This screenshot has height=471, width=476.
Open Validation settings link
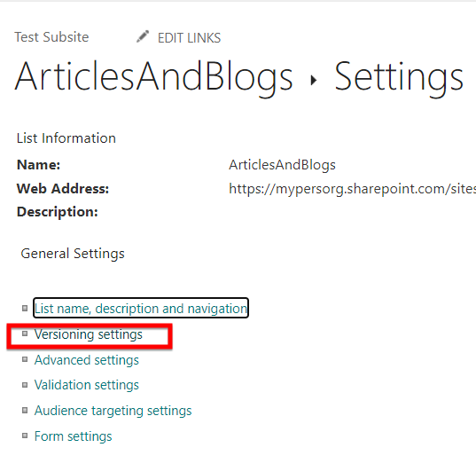pos(87,385)
